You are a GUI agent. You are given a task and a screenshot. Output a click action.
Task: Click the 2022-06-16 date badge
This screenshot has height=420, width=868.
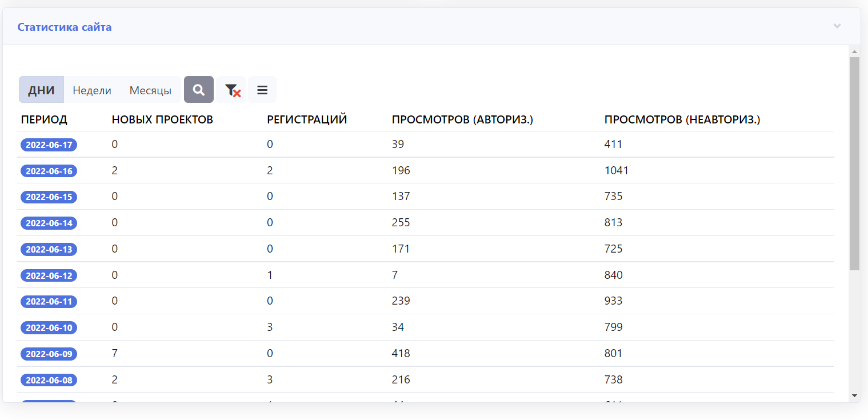pos(49,171)
